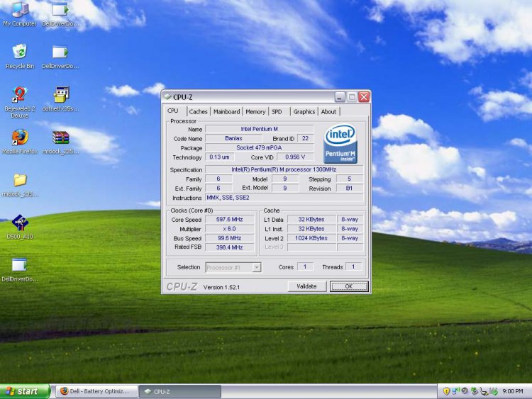Switch to Dell - Battery Optimiz taskbar window
The width and height of the screenshot is (532, 399).
click(x=96, y=391)
